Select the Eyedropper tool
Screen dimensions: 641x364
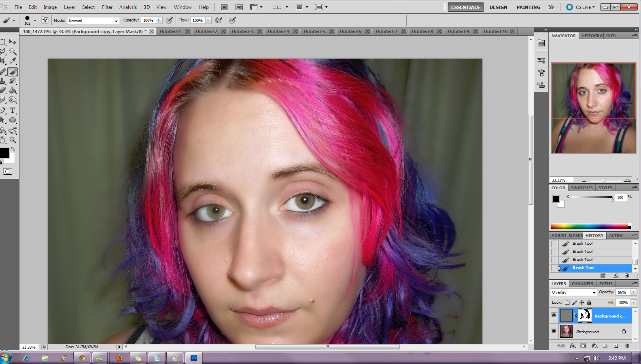[x=13, y=61]
